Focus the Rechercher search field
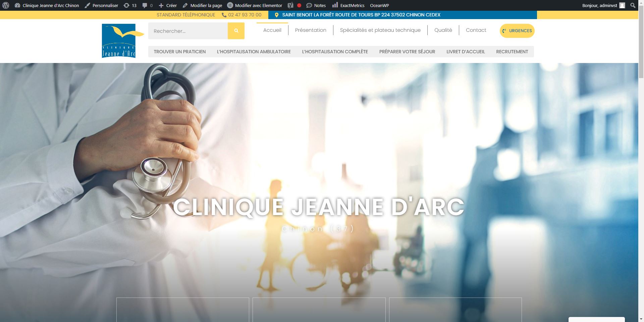Screen dimensions: 644x322 (188, 31)
